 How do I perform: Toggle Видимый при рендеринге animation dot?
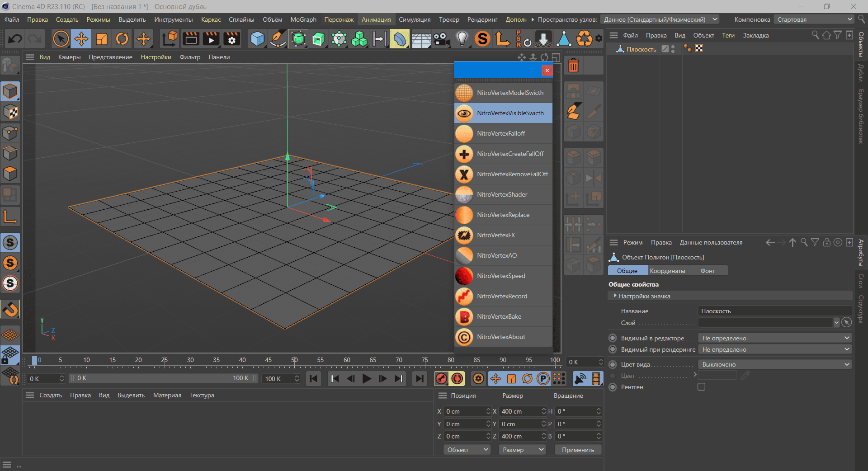tap(613, 349)
